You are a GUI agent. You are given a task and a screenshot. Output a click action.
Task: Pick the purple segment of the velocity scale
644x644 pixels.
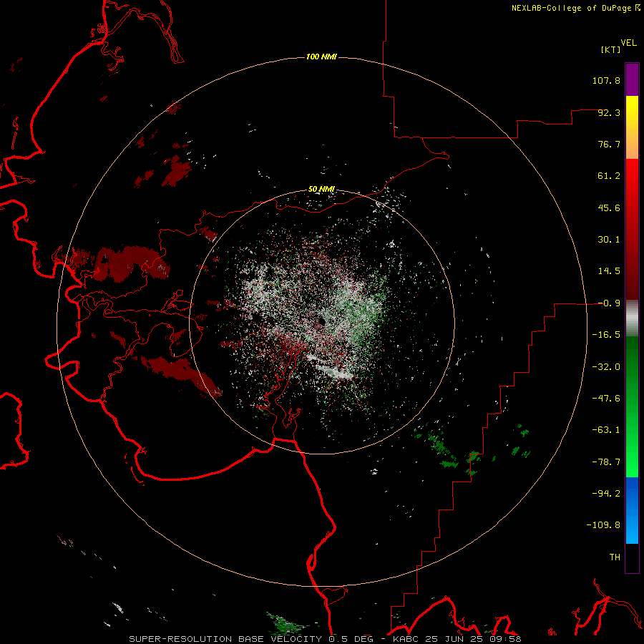point(632,79)
